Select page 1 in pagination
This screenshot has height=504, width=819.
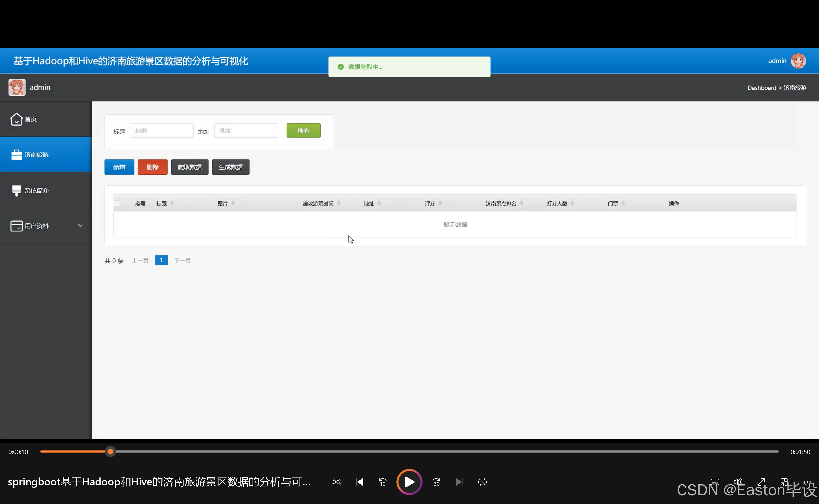(161, 260)
